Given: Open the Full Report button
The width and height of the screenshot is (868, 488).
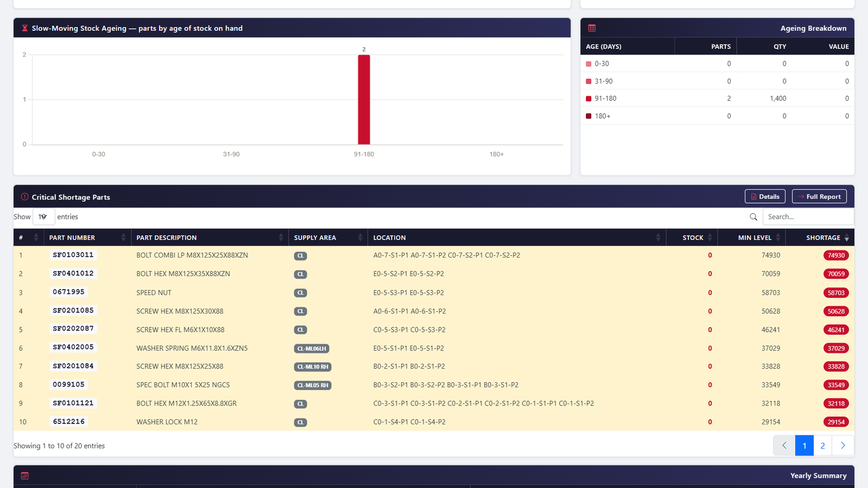Looking at the screenshot, I should click(819, 196).
